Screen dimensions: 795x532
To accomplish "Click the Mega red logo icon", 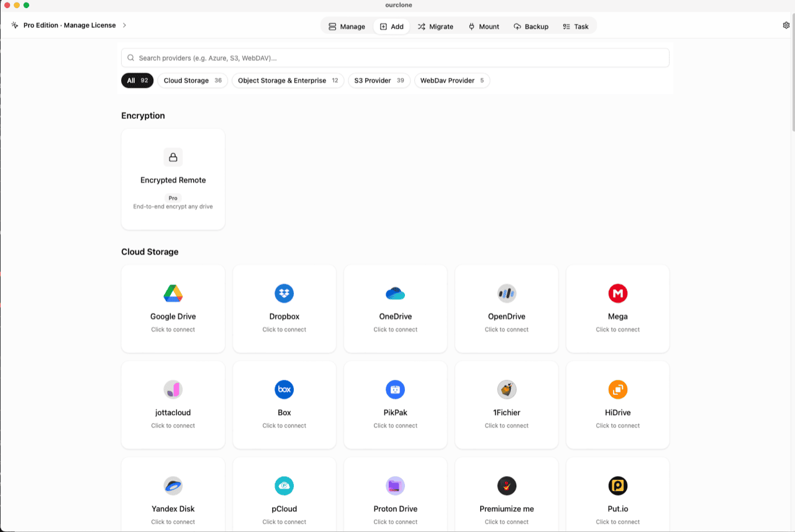I will coord(618,293).
